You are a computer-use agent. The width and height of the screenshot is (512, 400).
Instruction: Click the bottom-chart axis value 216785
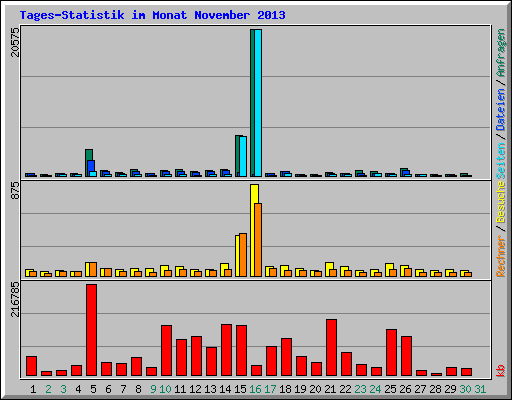coord(15,299)
